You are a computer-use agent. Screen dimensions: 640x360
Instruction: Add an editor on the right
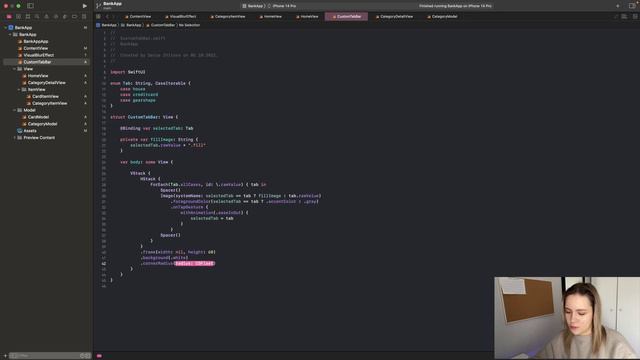[x=635, y=17]
